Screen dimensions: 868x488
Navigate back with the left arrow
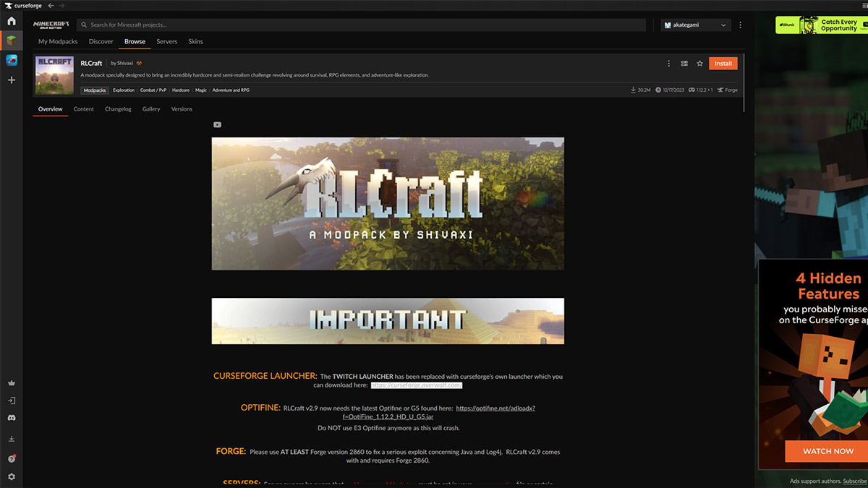[51, 5]
